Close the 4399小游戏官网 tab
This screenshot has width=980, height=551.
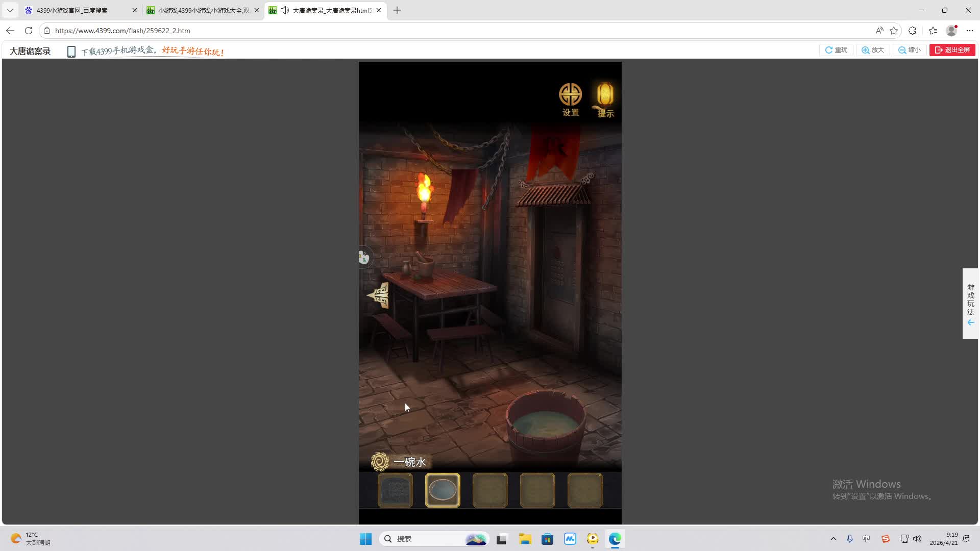[135, 10]
